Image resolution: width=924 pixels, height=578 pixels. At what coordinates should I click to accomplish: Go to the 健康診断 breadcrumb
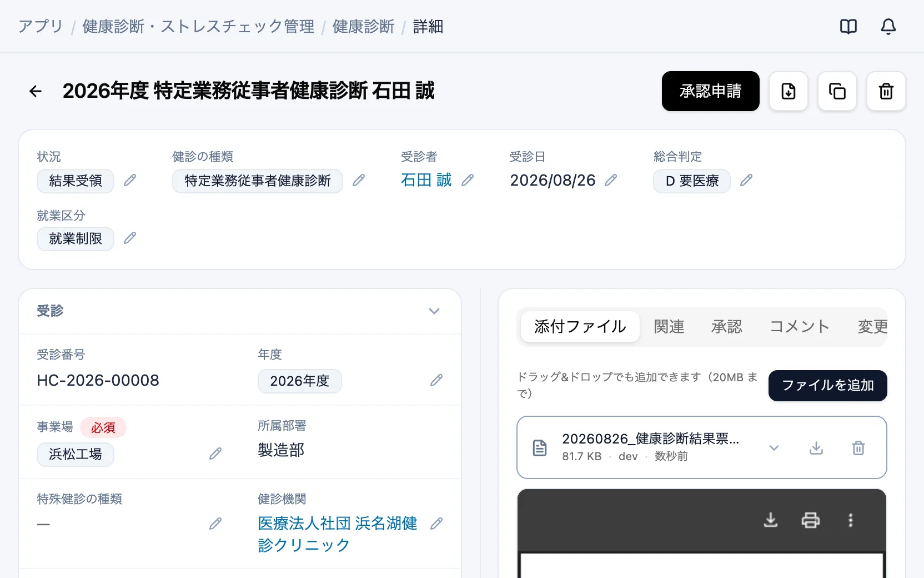pos(363,26)
